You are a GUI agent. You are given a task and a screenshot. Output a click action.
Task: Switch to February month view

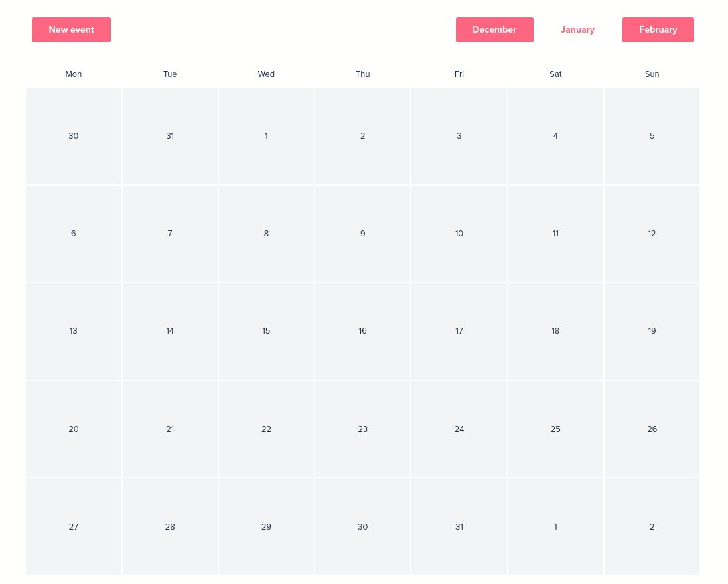point(658,29)
